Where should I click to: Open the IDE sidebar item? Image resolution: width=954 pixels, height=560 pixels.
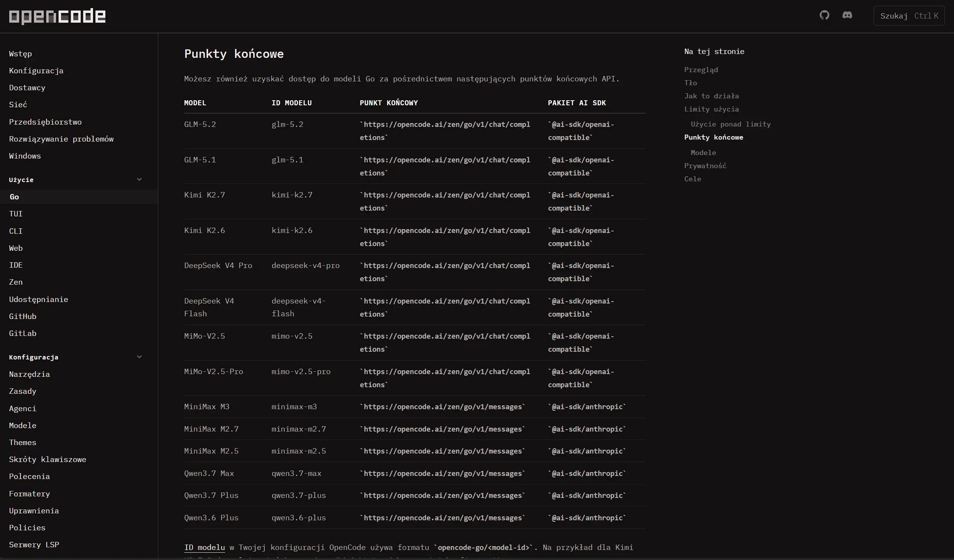[x=16, y=265]
